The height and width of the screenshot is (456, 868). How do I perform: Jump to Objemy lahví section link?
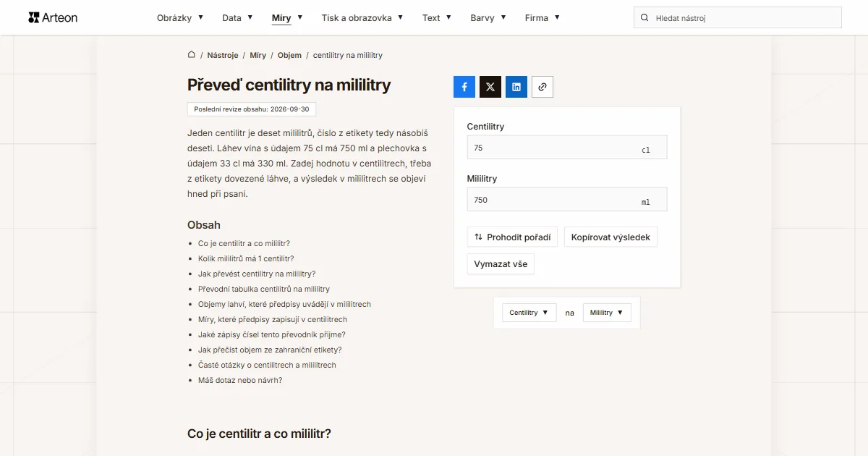click(x=284, y=304)
